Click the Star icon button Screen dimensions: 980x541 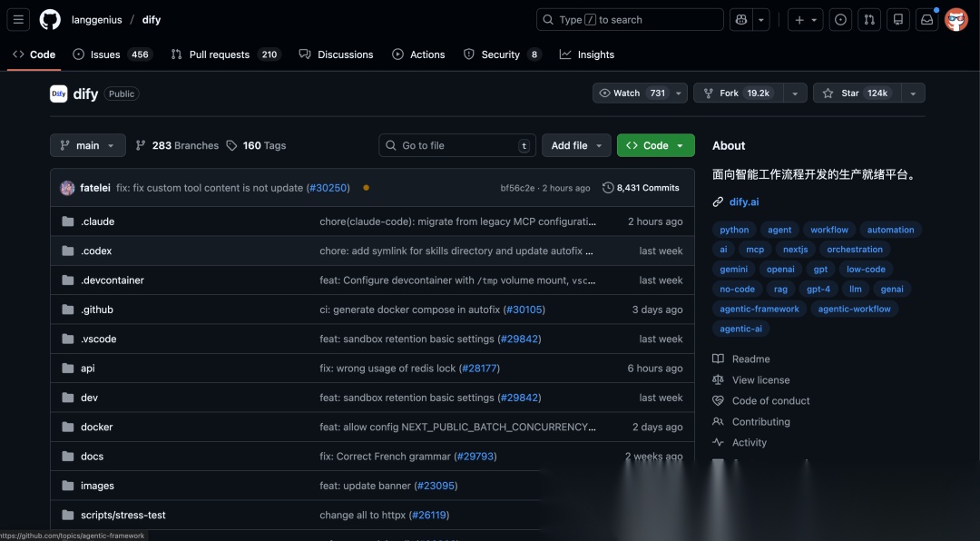[857, 93]
